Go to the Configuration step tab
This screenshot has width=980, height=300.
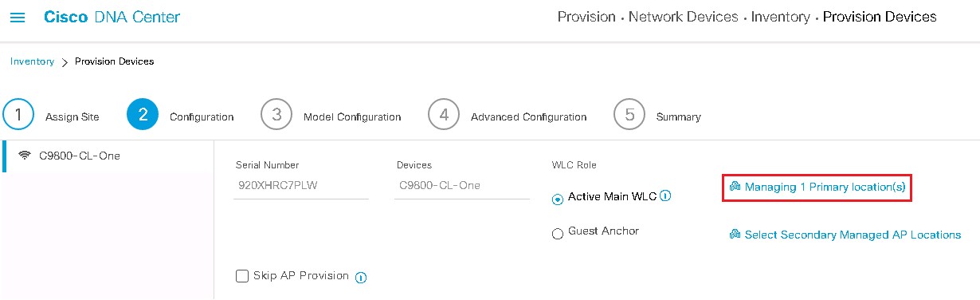click(202, 116)
